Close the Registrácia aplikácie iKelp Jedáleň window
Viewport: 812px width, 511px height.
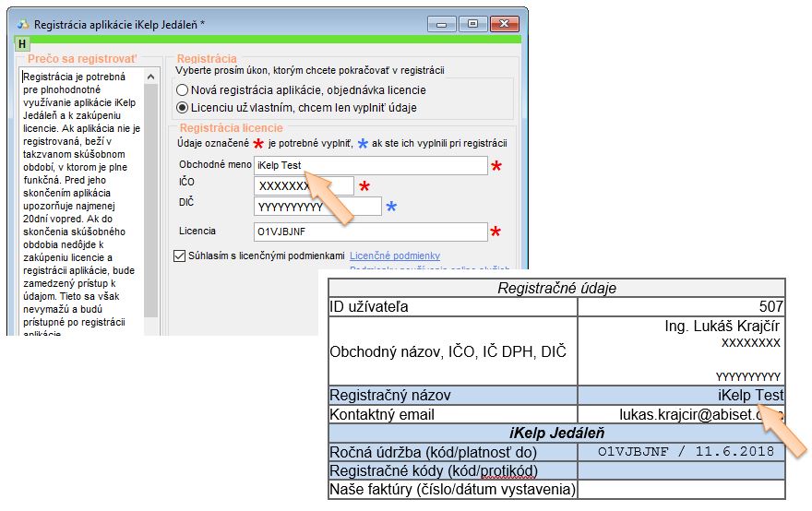[505, 24]
